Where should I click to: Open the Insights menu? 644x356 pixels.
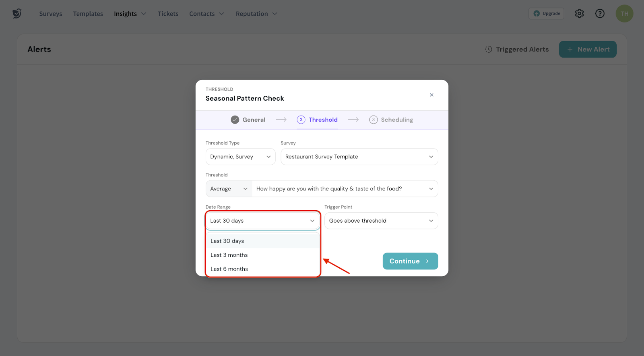[x=130, y=14]
